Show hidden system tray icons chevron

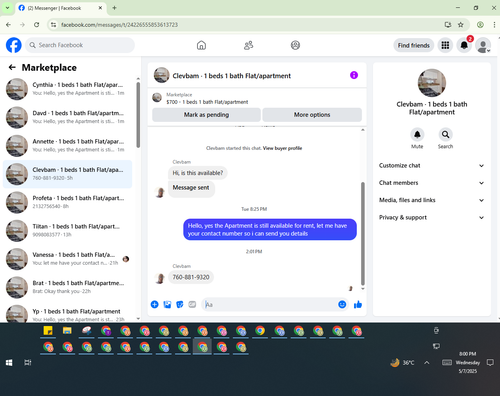[x=427, y=363]
